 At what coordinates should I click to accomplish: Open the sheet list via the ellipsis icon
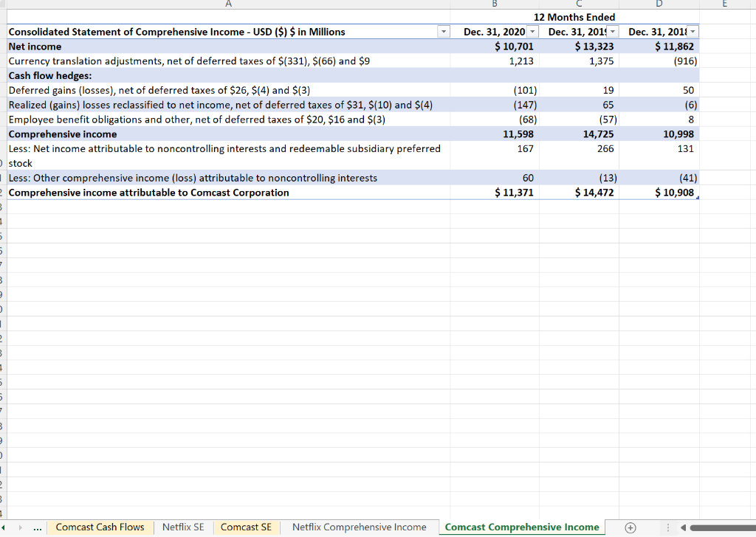pos(37,527)
